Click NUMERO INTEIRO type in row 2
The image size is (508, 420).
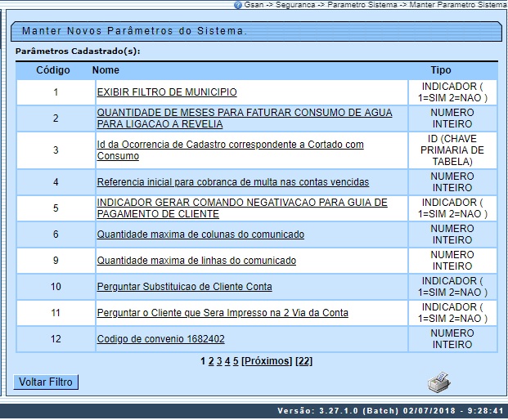pyautogui.click(x=452, y=118)
